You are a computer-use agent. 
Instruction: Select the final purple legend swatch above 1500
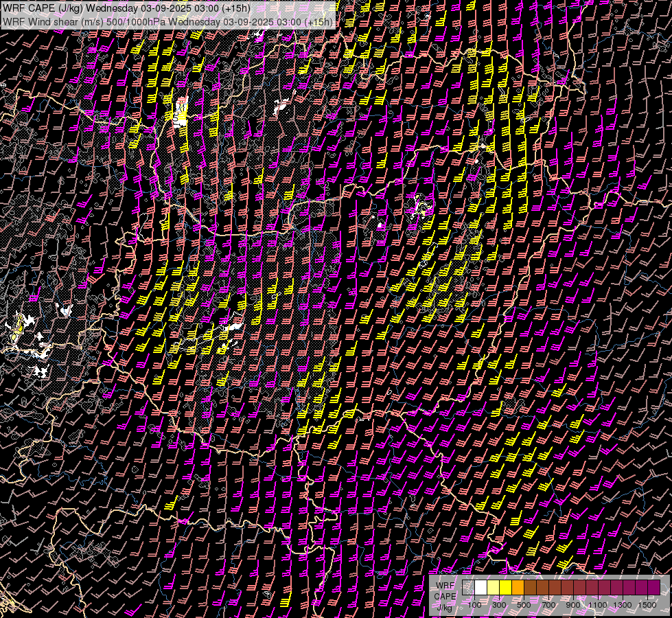[654, 587]
